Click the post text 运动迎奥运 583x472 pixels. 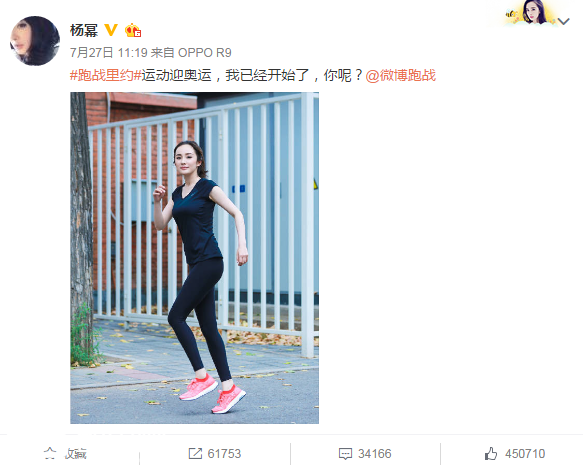point(177,76)
